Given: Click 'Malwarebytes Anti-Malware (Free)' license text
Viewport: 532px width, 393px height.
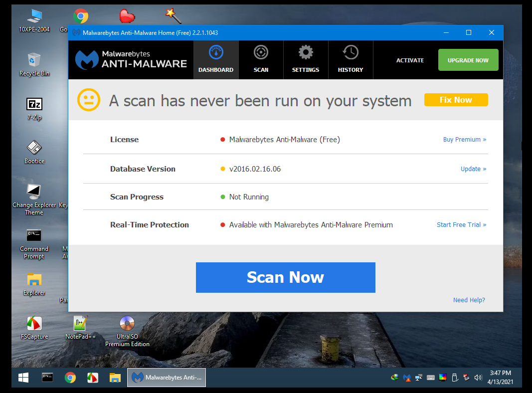Looking at the screenshot, I should 284,140.
